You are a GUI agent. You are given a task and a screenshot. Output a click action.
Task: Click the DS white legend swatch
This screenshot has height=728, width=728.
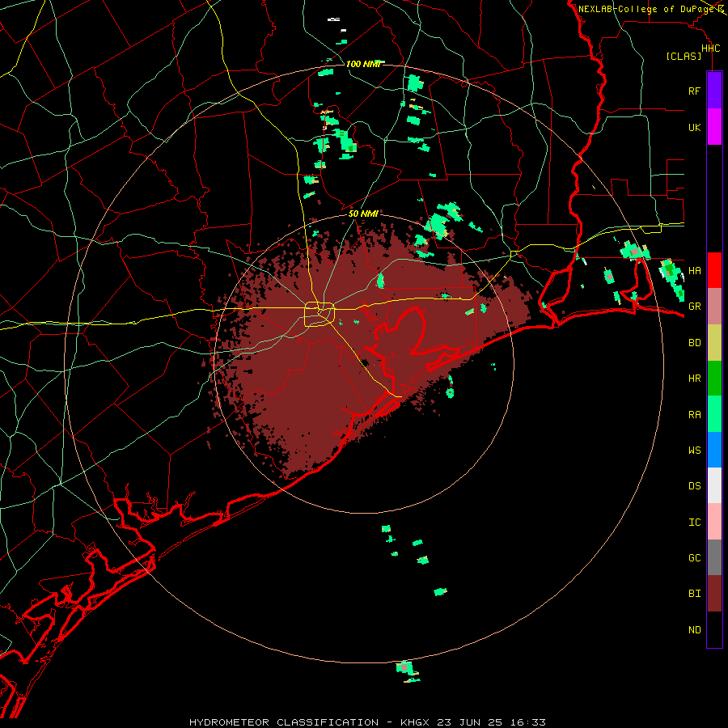point(714,485)
